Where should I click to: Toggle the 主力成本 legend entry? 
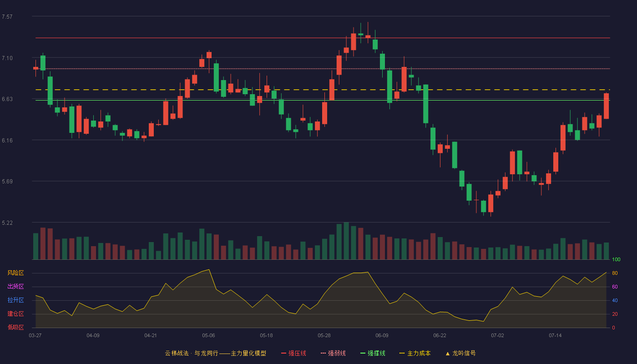[415, 353]
